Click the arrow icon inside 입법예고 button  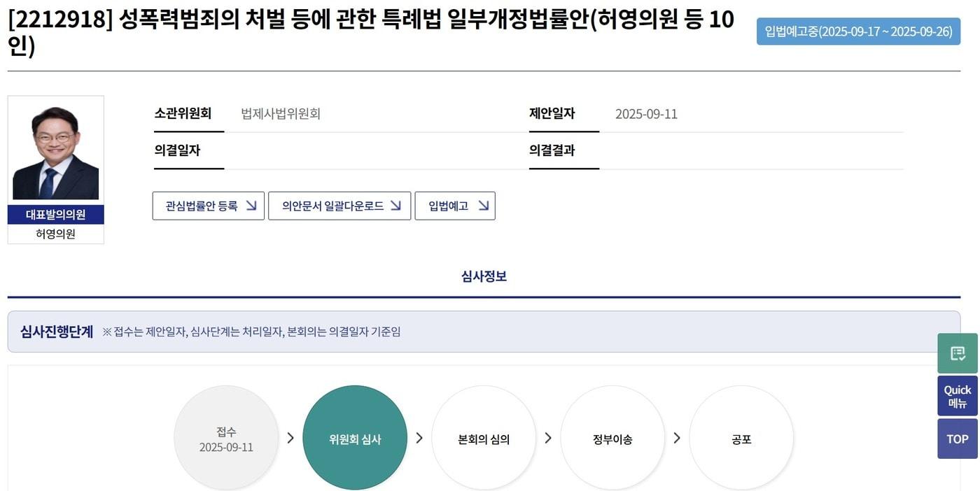tap(483, 206)
